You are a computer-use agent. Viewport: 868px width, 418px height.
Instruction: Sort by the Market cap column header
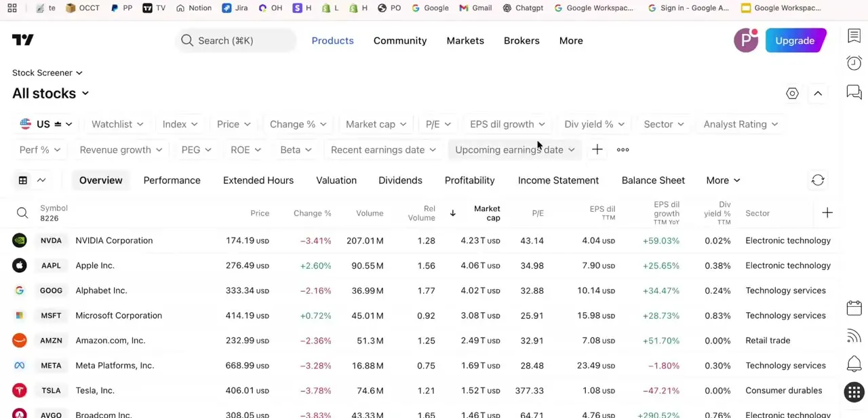pyautogui.click(x=487, y=213)
